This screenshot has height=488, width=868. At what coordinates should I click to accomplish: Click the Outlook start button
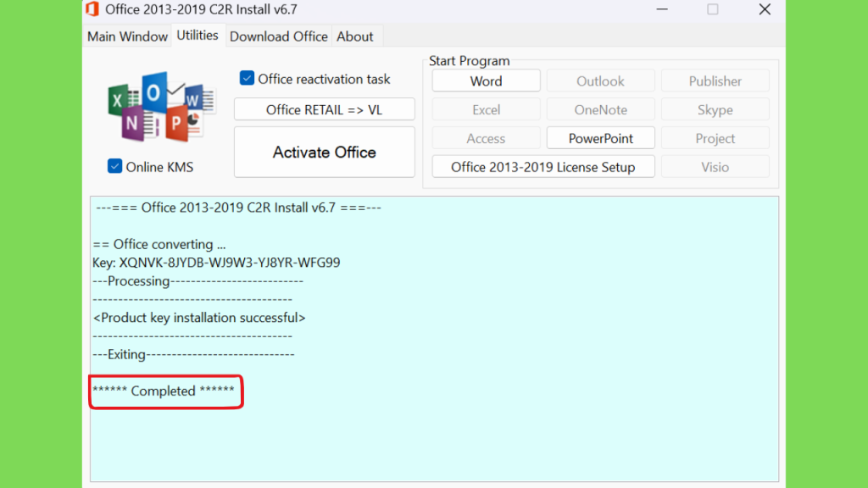[x=601, y=80]
